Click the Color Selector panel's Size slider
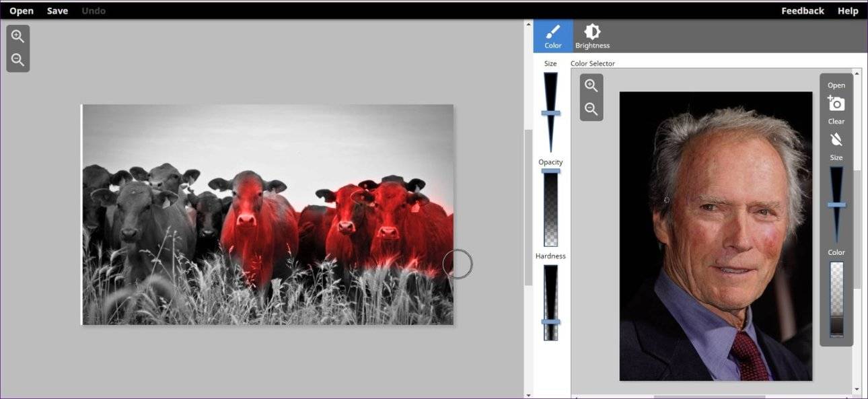The height and width of the screenshot is (399, 868). pos(836,205)
